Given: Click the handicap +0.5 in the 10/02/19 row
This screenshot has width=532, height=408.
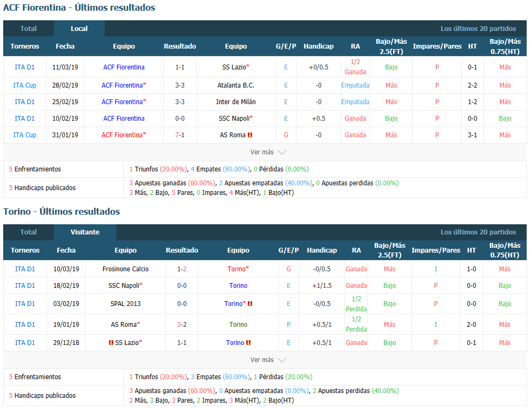Looking at the screenshot, I should pos(318,119).
